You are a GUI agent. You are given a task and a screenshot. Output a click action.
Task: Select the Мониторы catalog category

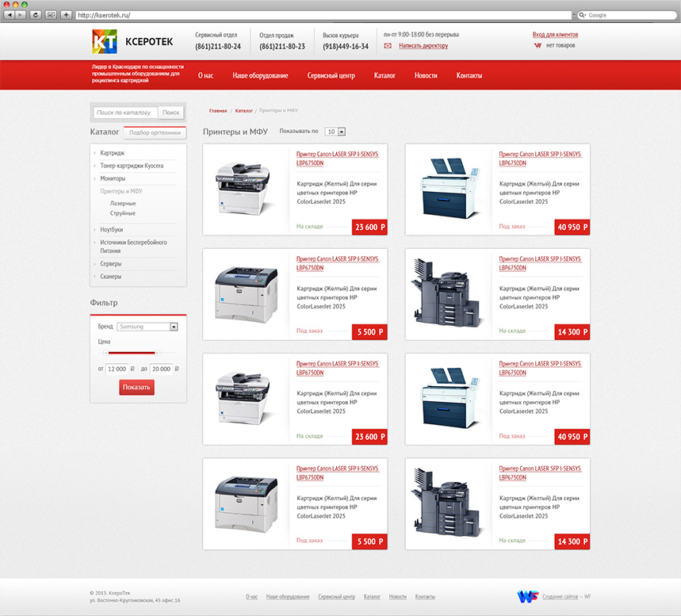(x=113, y=178)
